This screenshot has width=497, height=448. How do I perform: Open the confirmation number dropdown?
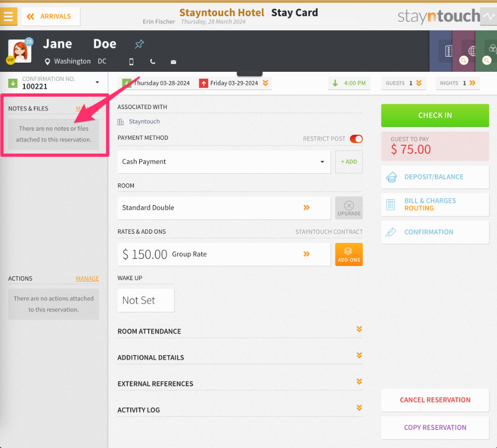[x=97, y=83]
